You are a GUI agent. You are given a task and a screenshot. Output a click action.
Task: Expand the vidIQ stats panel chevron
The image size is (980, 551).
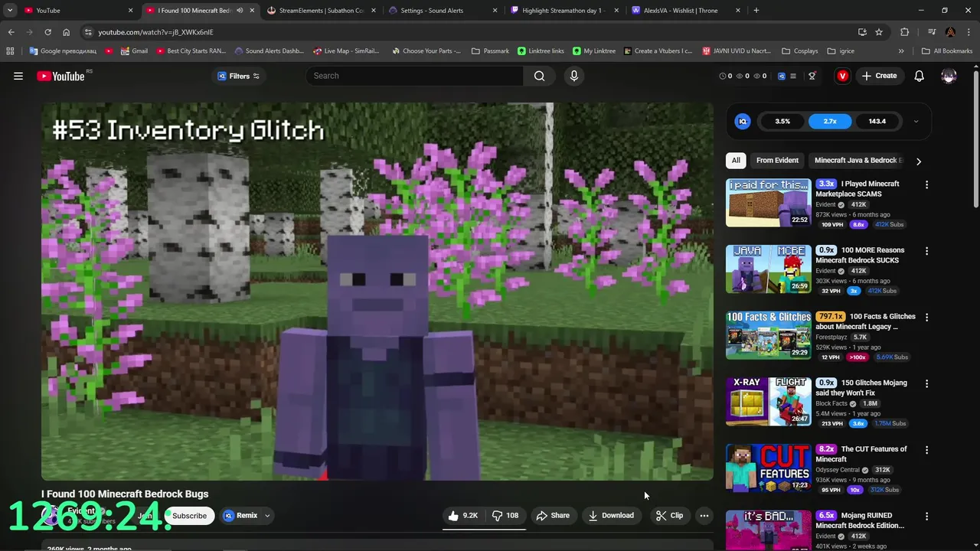916,121
